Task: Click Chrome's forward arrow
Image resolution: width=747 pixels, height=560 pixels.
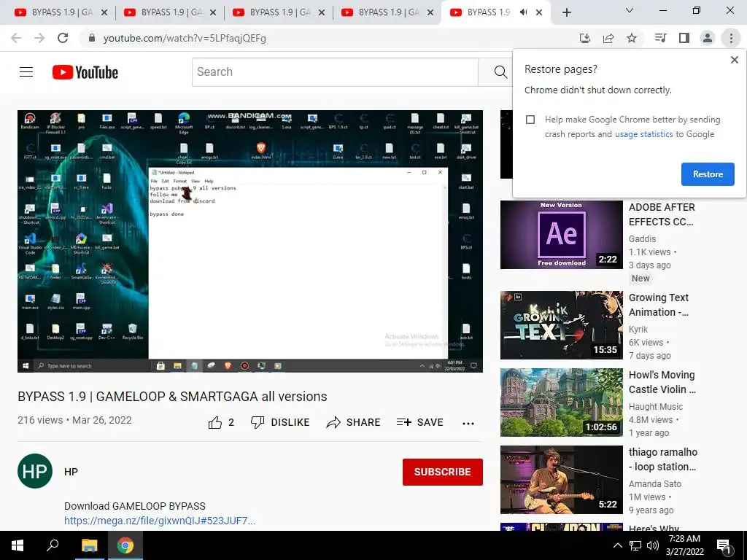Action: [39, 38]
